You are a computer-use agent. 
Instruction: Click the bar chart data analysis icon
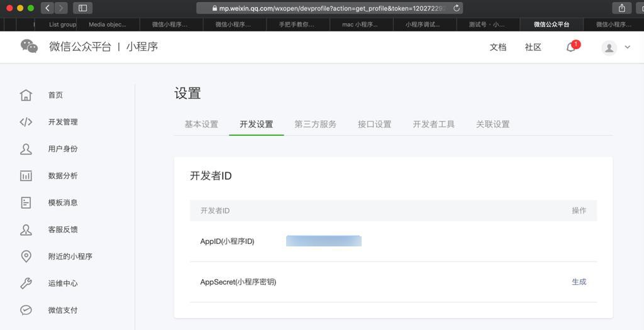pyautogui.click(x=26, y=175)
